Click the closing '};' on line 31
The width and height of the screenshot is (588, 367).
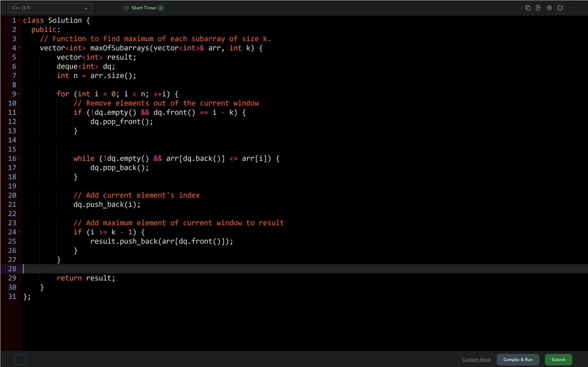pos(27,297)
